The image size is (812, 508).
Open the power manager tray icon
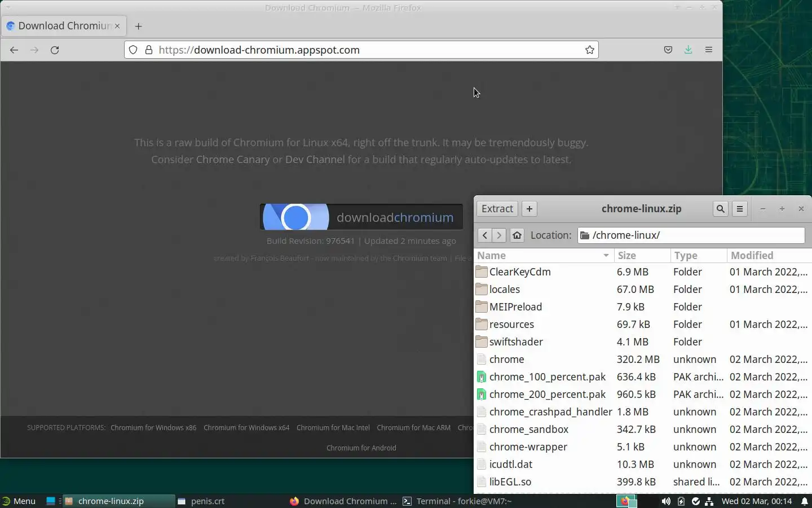click(681, 501)
